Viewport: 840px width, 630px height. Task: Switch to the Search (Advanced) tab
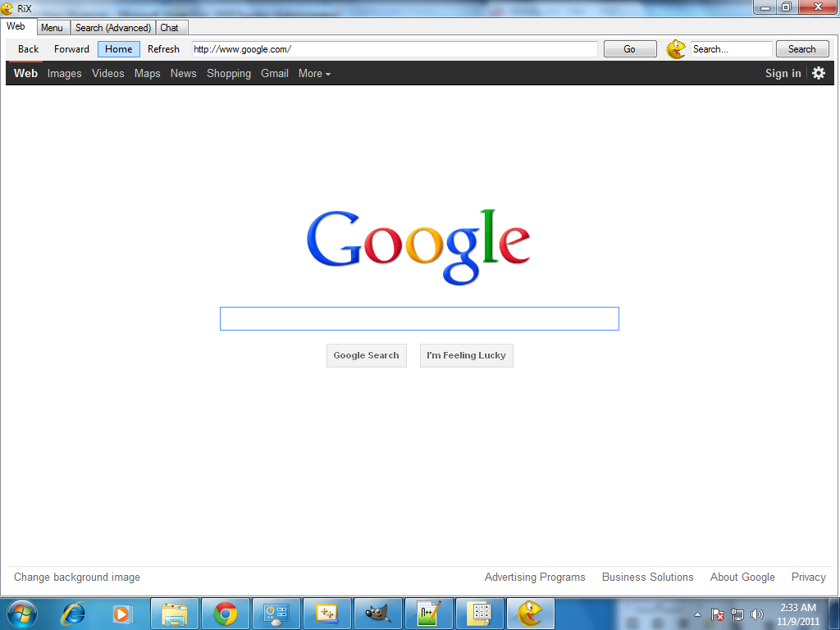(113, 28)
